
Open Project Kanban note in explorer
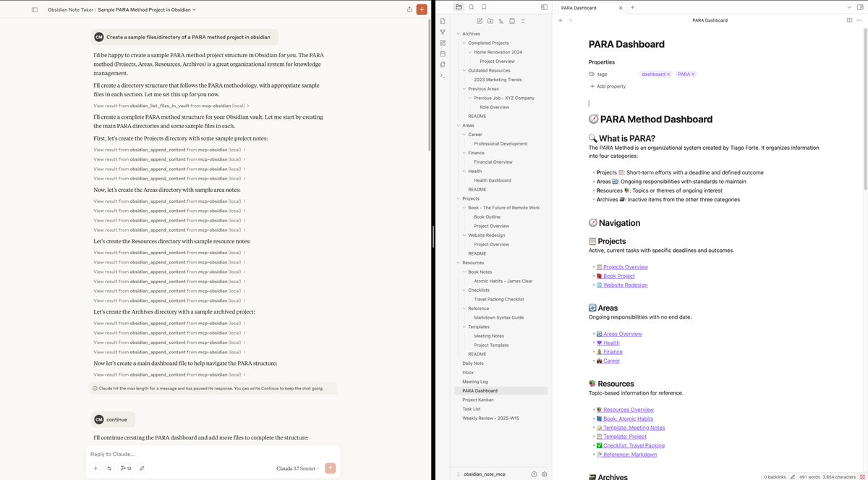coord(478,400)
